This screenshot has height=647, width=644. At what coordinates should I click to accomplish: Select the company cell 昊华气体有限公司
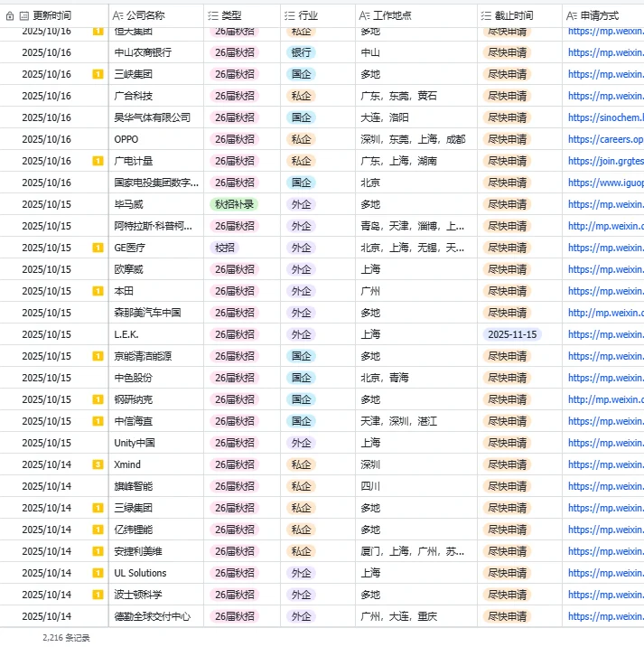(156, 117)
